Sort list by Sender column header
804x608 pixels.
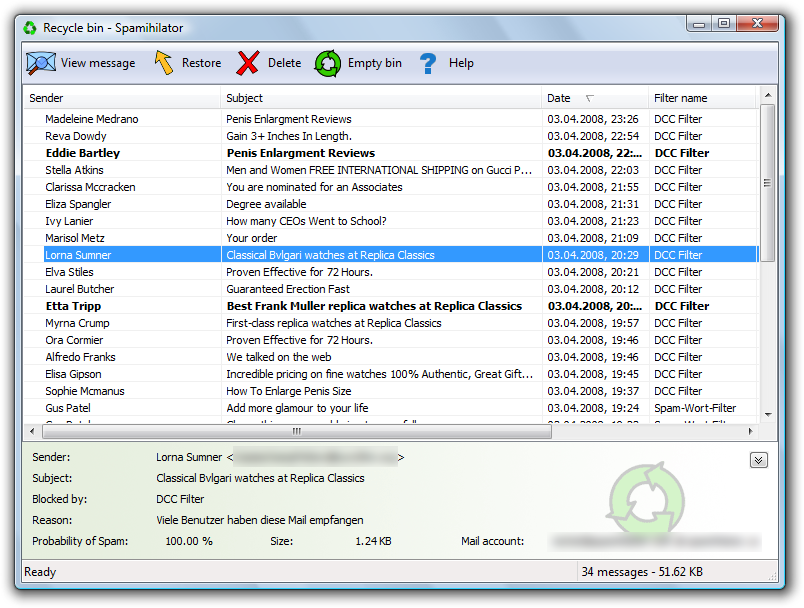pyautogui.click(x=122, y=98)
